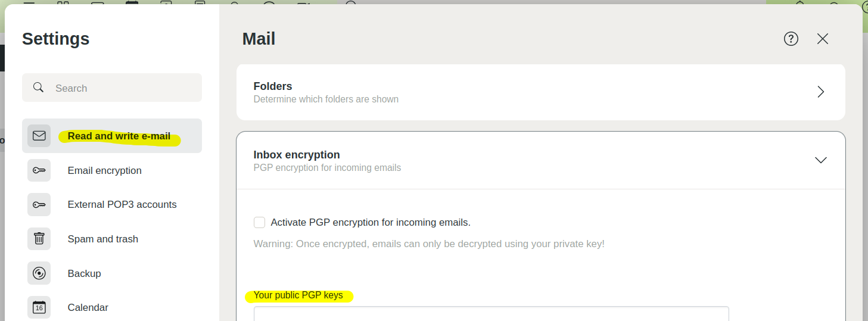The width and height of the screenshot is (868, 321).
Task: Open the Backup settings entry
Action: point(84,273)
